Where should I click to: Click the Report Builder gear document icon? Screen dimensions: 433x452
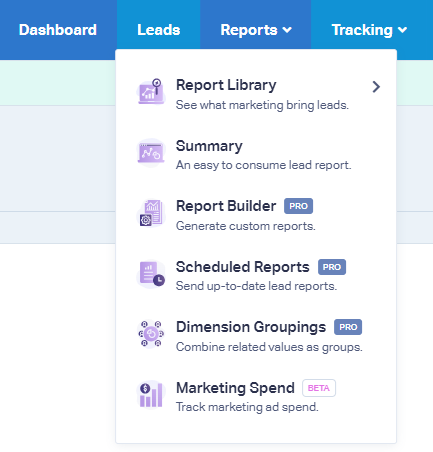pos(151,213)
